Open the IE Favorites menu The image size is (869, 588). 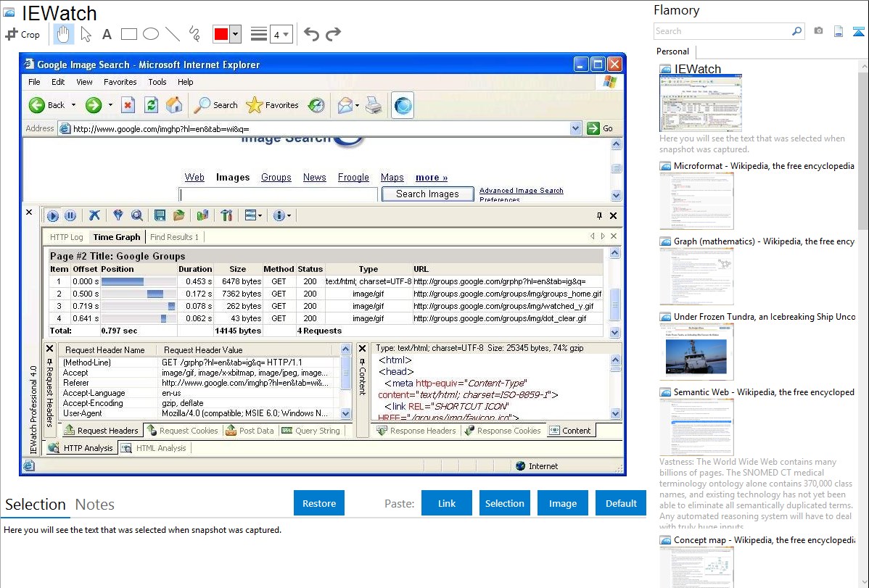[120, 82]
